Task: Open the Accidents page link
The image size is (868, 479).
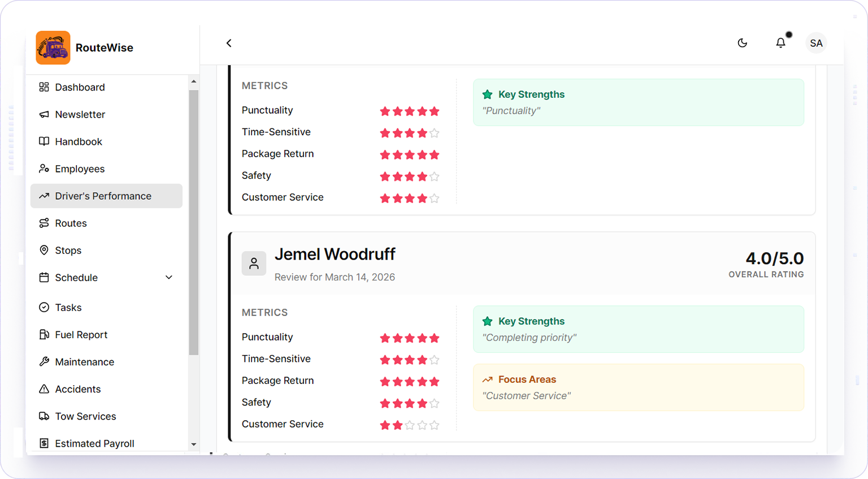Action: click(x=77, y=389)
